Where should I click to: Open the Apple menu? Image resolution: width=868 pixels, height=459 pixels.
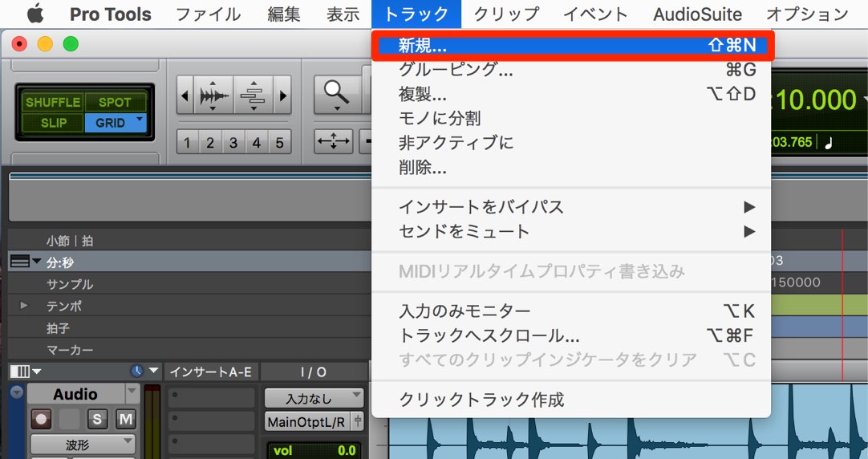34,14
